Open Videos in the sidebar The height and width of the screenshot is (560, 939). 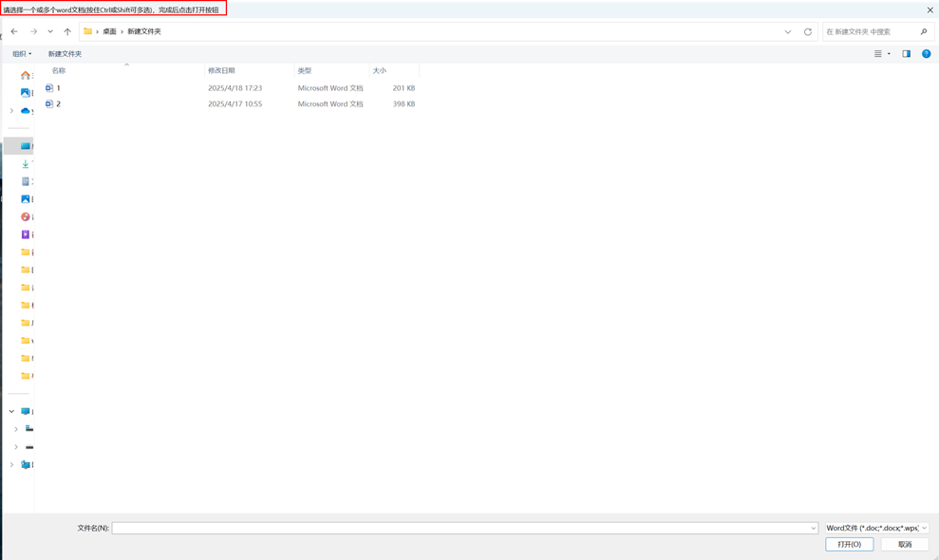25,234
